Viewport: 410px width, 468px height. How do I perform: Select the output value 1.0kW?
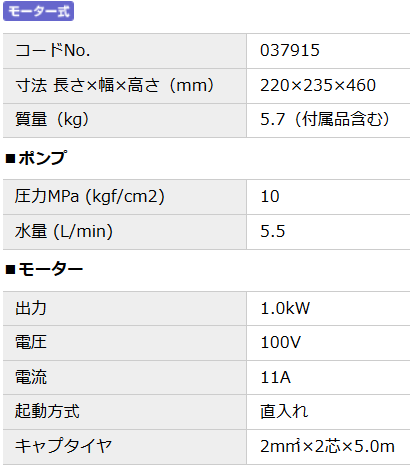(x=285, y=308)
